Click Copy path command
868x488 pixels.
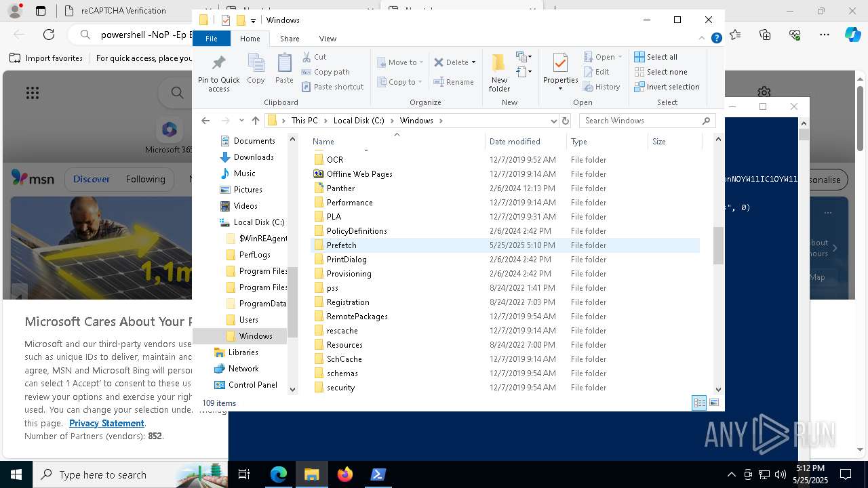pos(325,72)
